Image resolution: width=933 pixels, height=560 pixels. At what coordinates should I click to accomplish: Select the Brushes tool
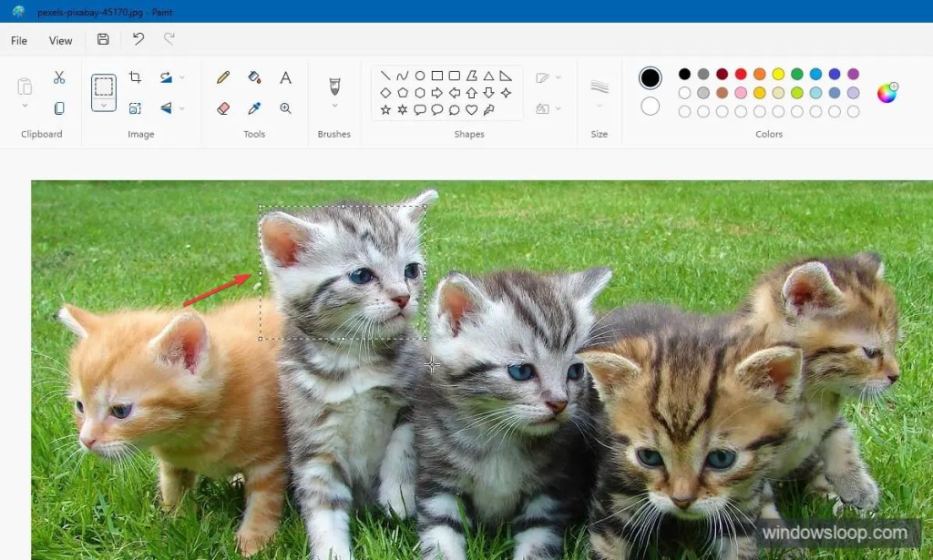coord(334,87)
